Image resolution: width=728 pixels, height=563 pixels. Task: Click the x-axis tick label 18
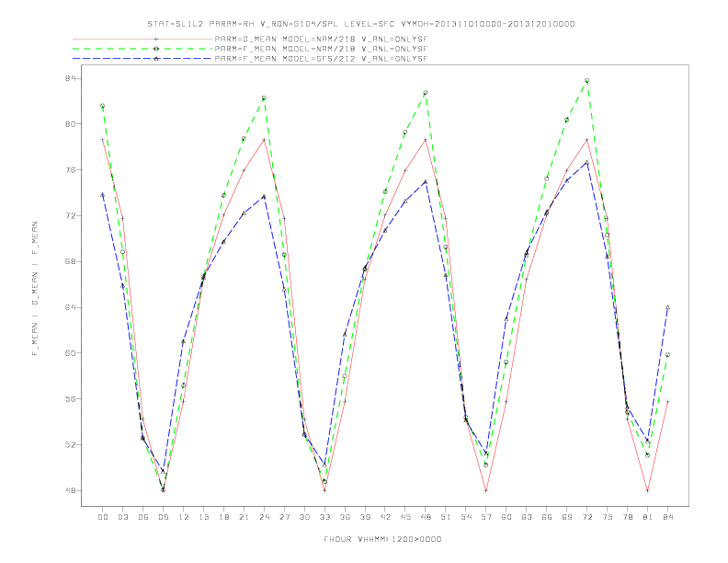(x=223, y=517)
